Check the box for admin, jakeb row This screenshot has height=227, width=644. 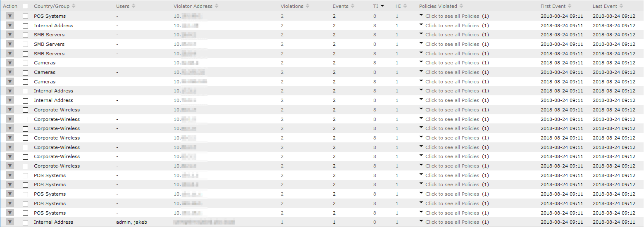point(26,222)
